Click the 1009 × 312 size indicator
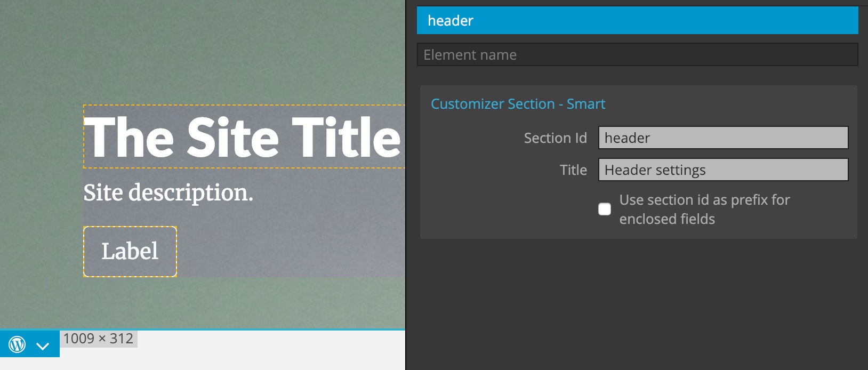 [98, 339]
